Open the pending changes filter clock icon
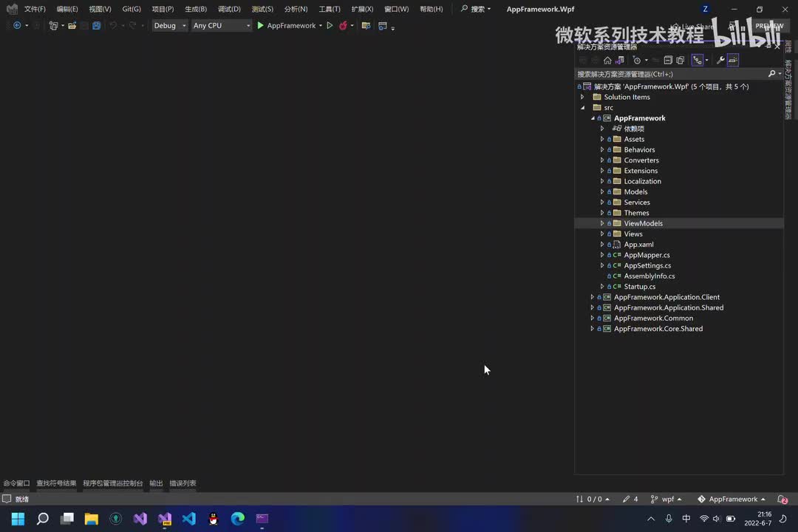 (x=637, y=61)
